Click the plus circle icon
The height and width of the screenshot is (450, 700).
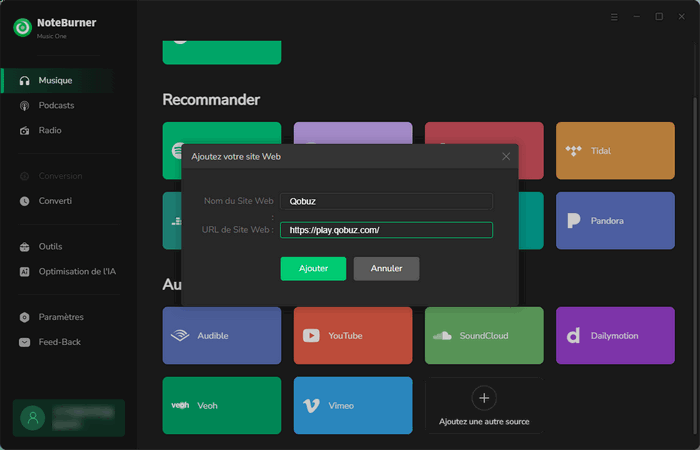pos(484,398)
